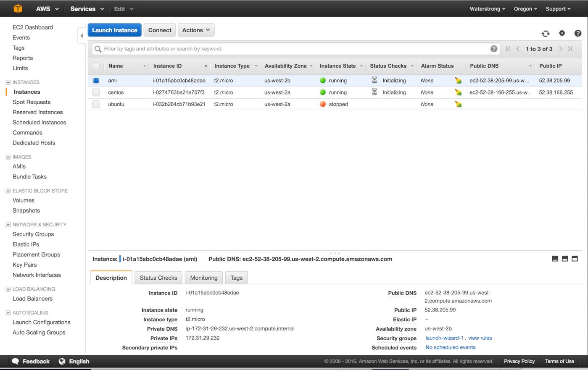Click the filter by tags search field
The height and width of the screenshot is (370, 588).
tap(296, 49)
